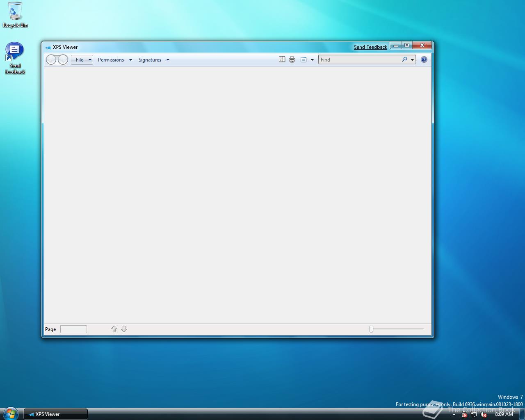Click the Back navigation button
Screen dimensions: 525x420
[x=51, y=60]
